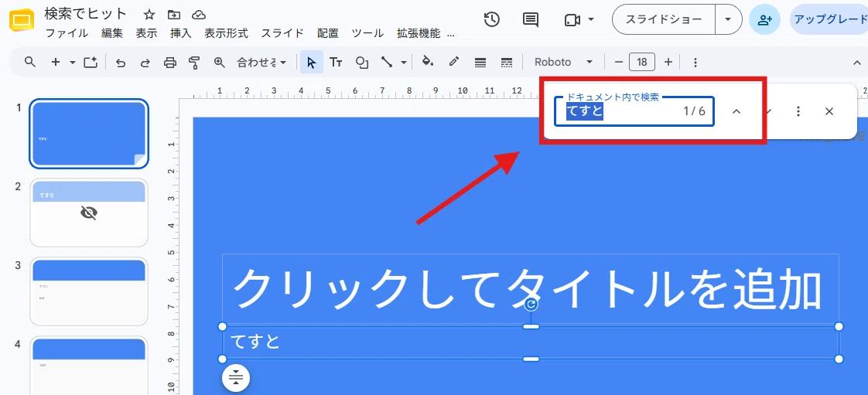
Task: Click the zoom magnifier icon
Action: tap(220, 62)
